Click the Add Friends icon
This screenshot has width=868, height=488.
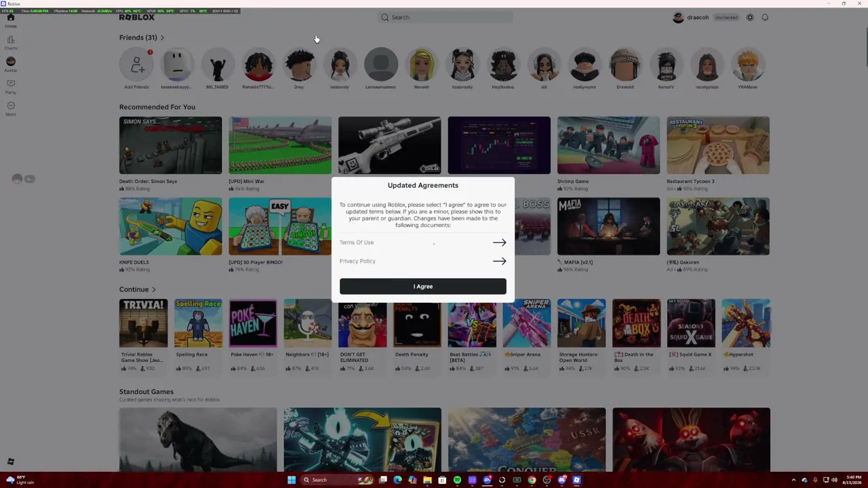coord(136,64)
